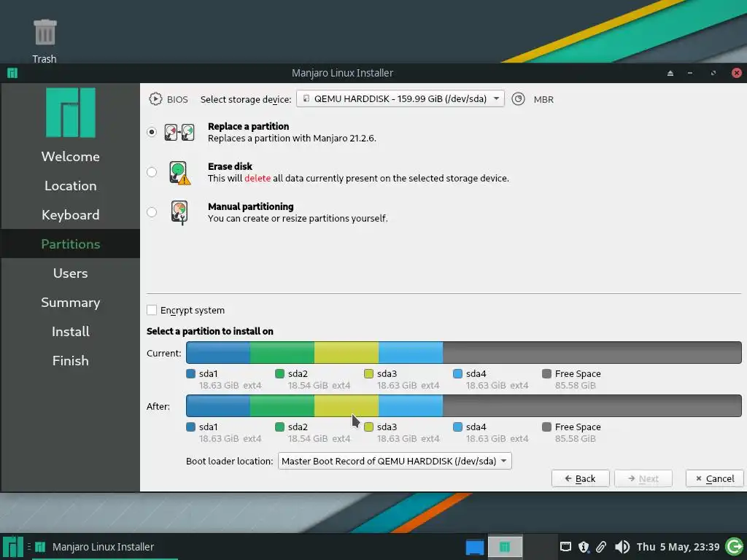Select Free Space gray segment in Current bar

tap(592, 352)
